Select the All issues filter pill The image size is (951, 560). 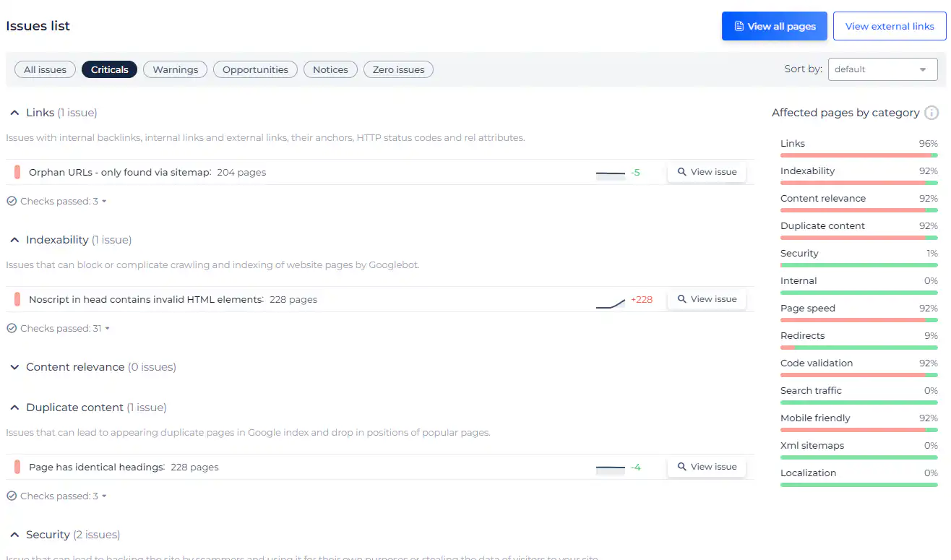(x=45, y=70)
